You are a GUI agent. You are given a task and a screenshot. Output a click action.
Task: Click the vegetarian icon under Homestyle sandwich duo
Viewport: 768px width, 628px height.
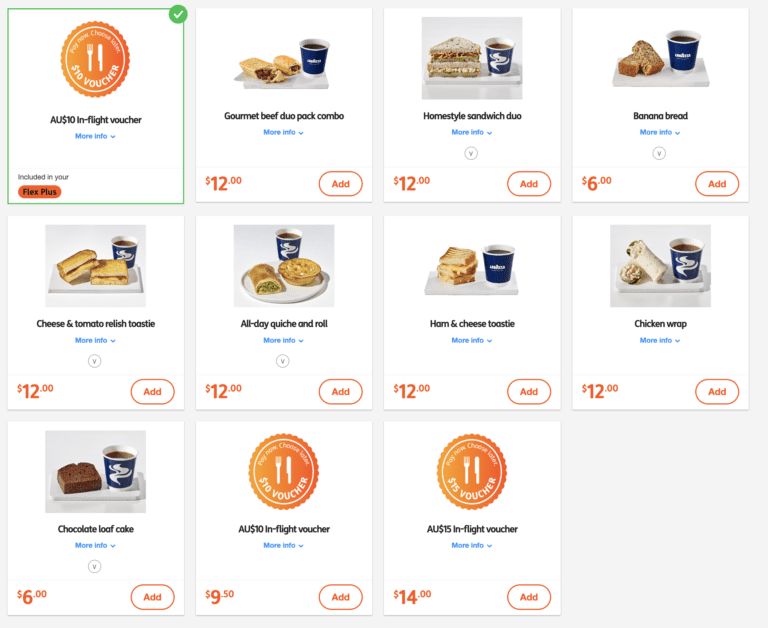[x=471, y=153]
